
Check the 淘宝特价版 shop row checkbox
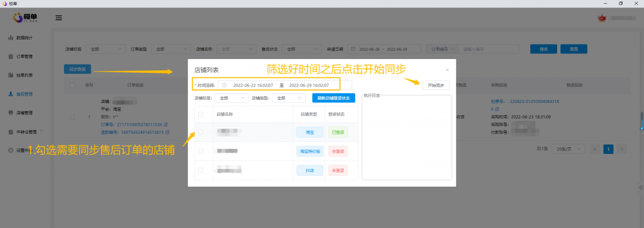coord(201,151)
